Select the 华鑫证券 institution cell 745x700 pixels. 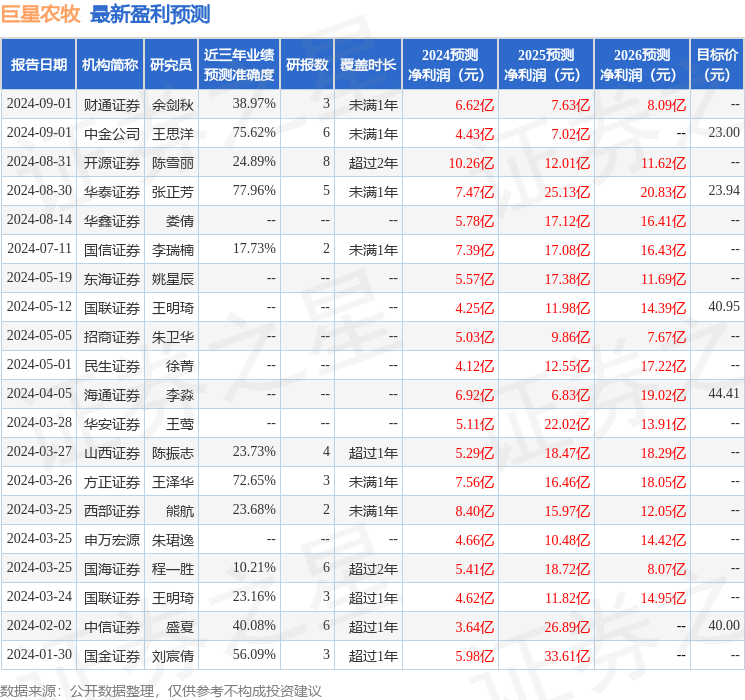[112, 221]
